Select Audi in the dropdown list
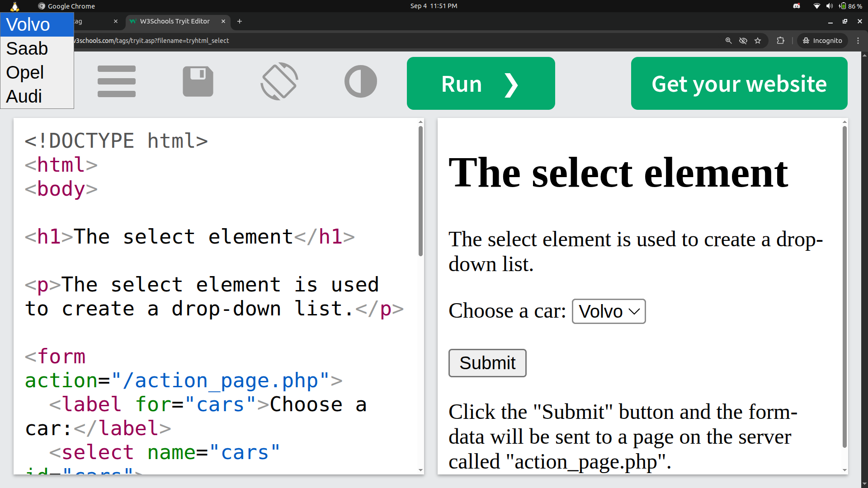The image size is (868, 488). 37,96
